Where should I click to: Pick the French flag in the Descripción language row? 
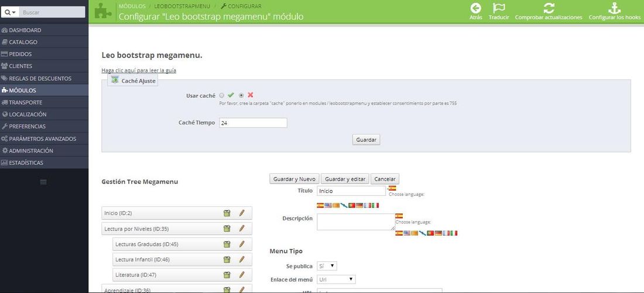click(446, 233)
